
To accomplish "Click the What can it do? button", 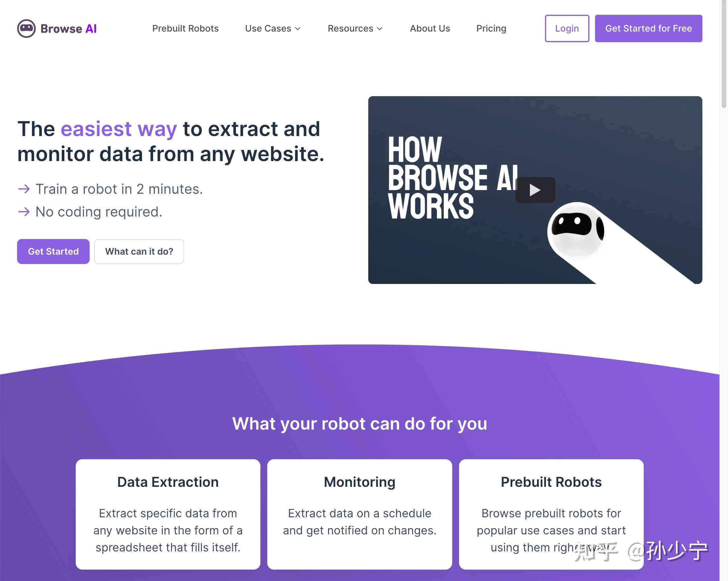I will coord(139,251).
